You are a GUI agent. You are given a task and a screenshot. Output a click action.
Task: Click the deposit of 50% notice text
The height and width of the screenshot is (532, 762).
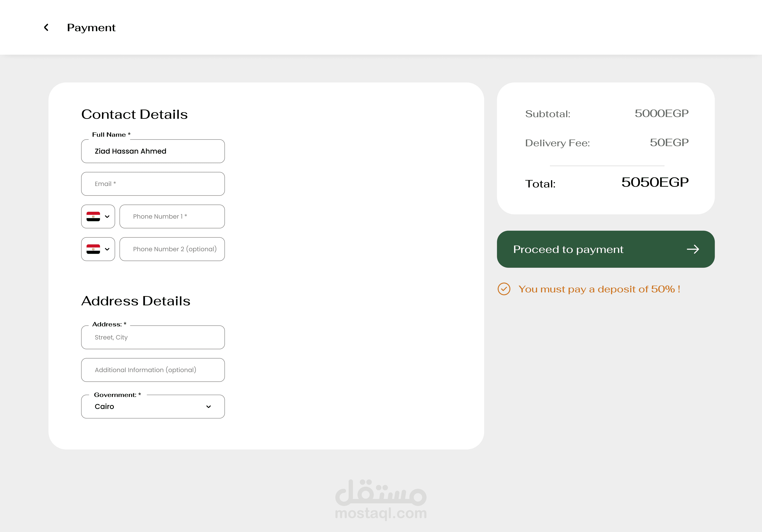pyautogui.click(x=599, y=289)
